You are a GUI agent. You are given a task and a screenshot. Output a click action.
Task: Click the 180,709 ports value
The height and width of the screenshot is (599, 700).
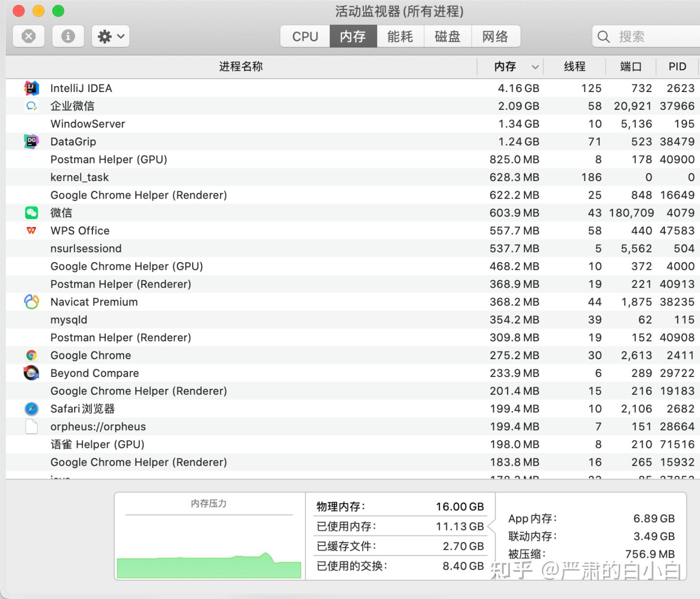pyautogui.click(x=631, y=213)
